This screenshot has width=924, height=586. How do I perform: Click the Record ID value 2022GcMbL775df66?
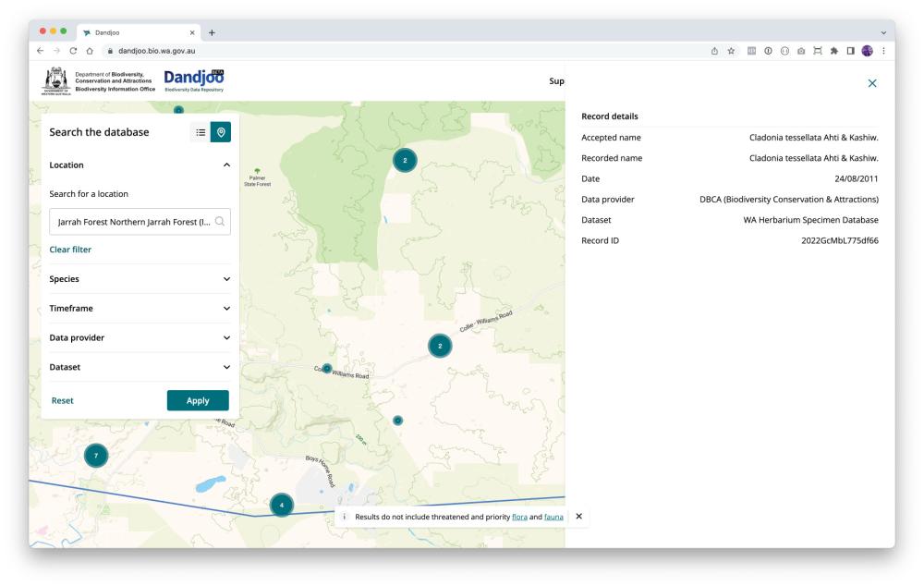[x=839, y=240]
